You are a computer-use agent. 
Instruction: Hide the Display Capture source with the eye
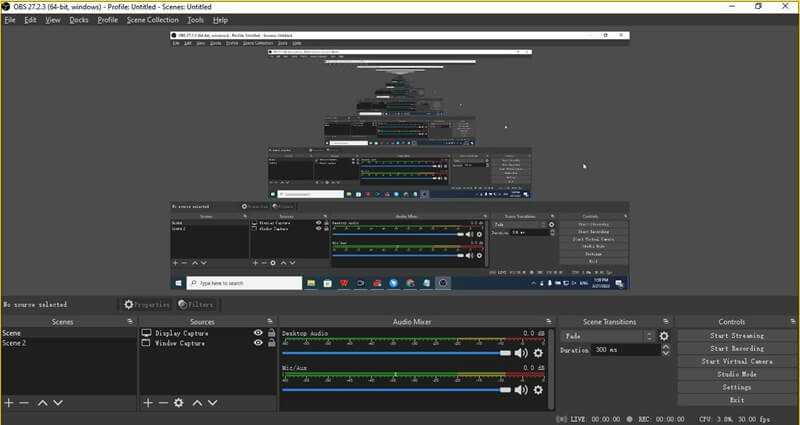tap(258, 333)
